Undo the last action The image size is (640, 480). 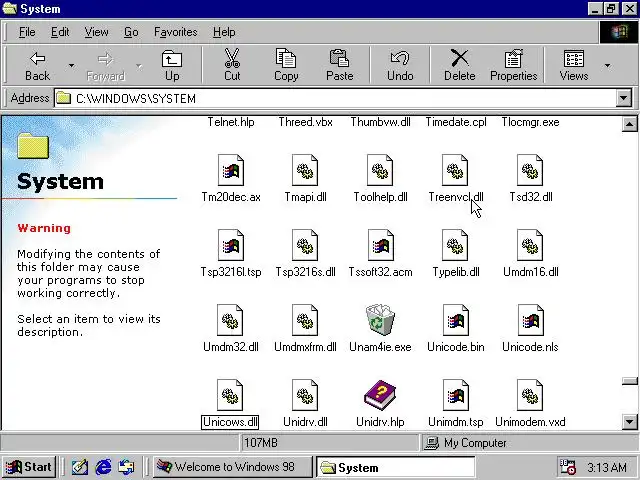pos(400,65)
